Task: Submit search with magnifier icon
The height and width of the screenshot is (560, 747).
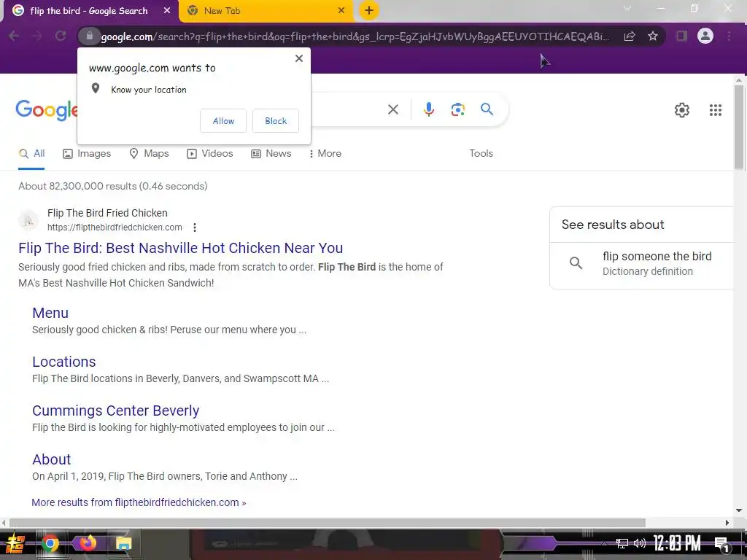Action: 487,109
